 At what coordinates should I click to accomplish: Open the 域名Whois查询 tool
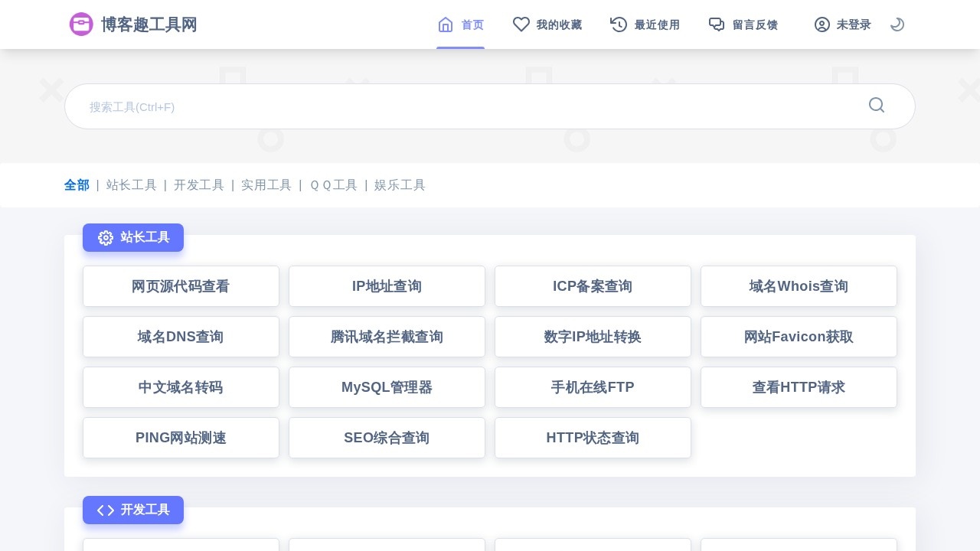(x=799, y=285)
